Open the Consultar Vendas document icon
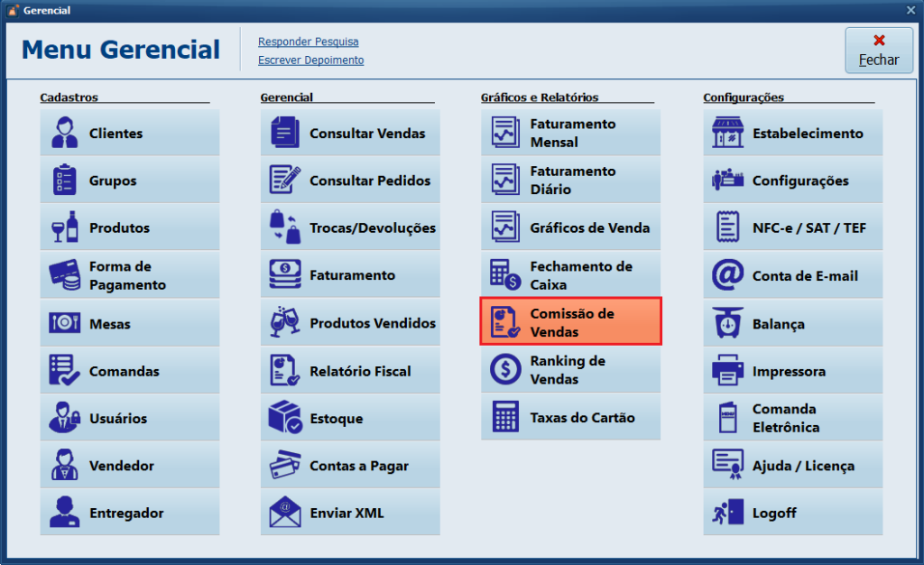The height and width of the screenshot is (565, 924). [285, 132]
